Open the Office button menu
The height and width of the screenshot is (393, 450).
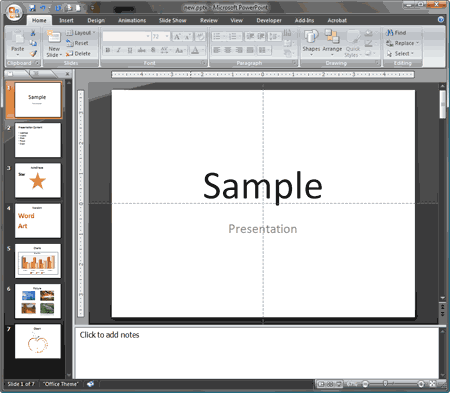tap(14, 12)
